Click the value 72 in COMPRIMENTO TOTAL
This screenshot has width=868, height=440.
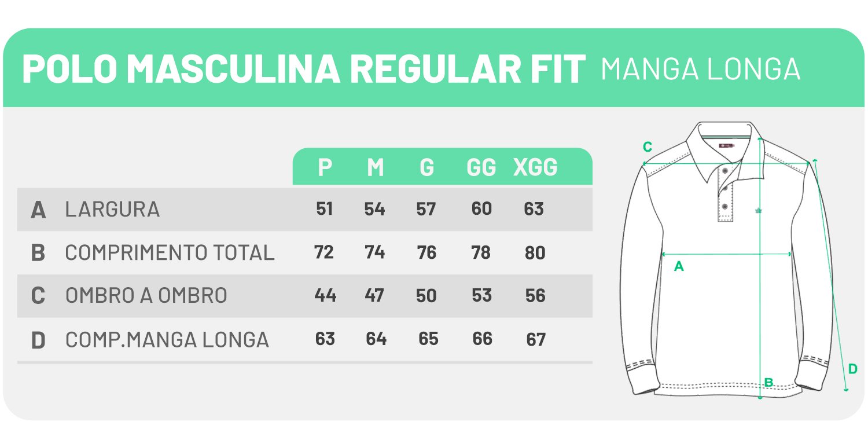(x=324, y=253)
